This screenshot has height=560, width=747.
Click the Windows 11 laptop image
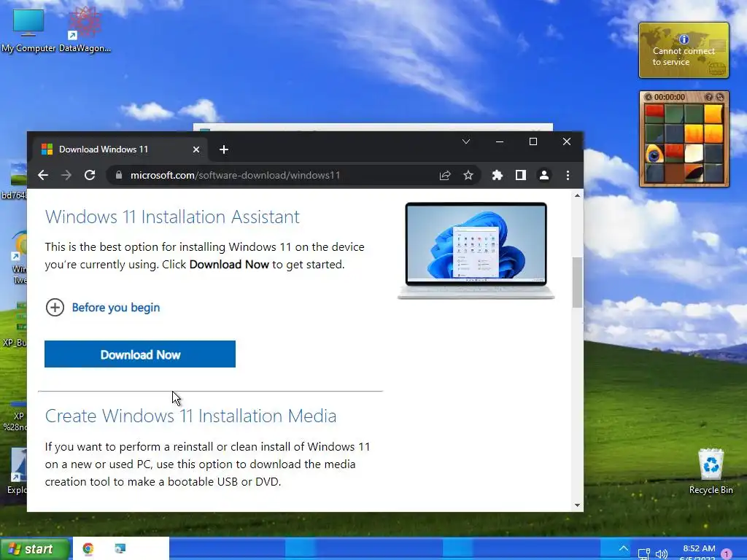pos(476,251)
